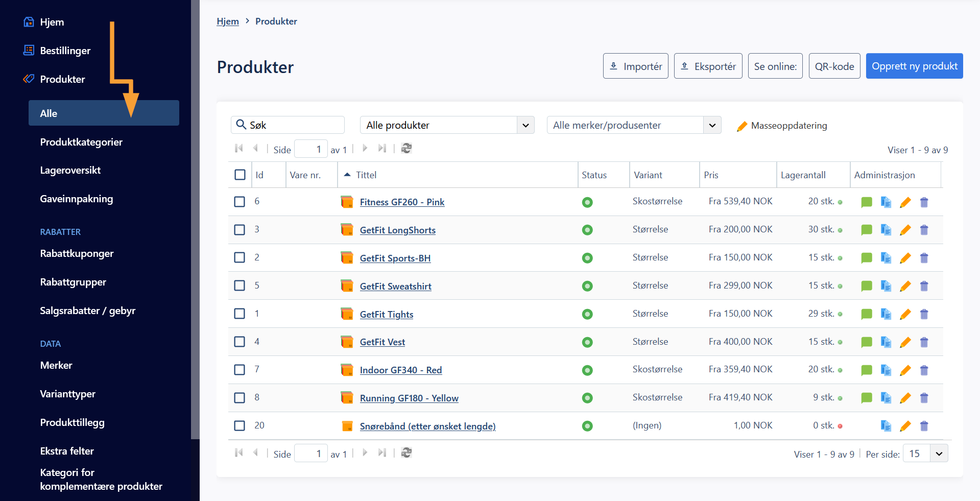This screenshot has width=980, height=501.
Task: Click the Eksportér button
Action: (x=708, y=66)
